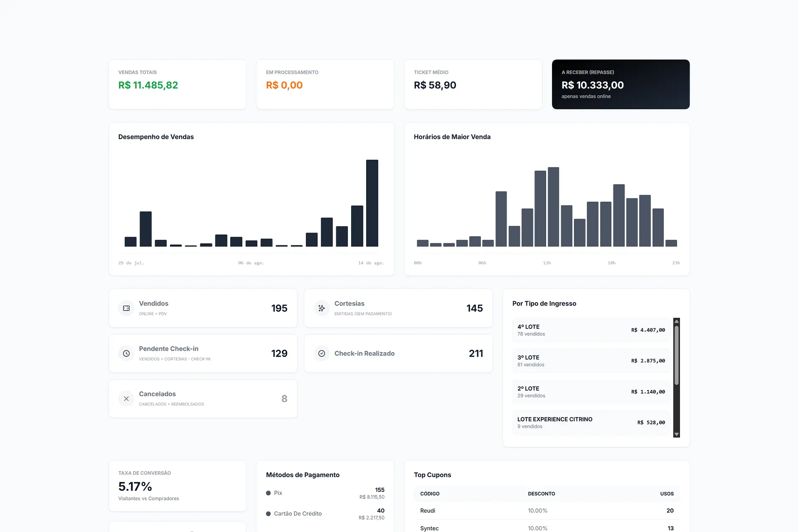Select the 2º LOTE ticket row

pyautogui.click(x=591, y=392)
